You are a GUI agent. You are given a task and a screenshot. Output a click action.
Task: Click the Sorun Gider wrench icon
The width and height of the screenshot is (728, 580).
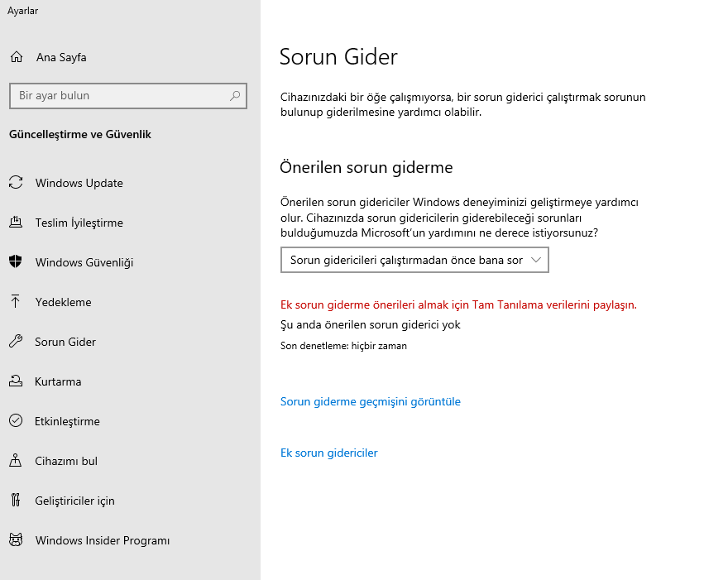[x=16, y=342]
